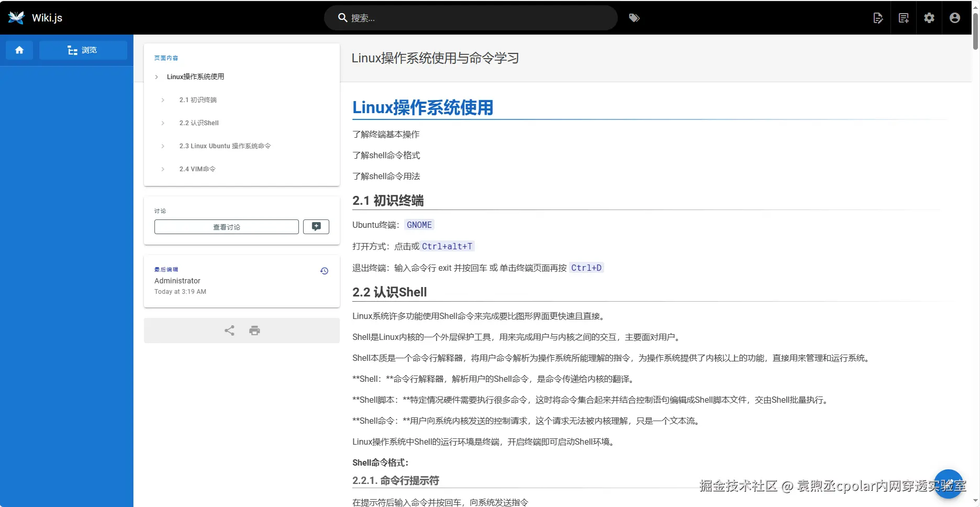Click the 搜索 search field
Screen dimensions: 980x507
[470, 17]
